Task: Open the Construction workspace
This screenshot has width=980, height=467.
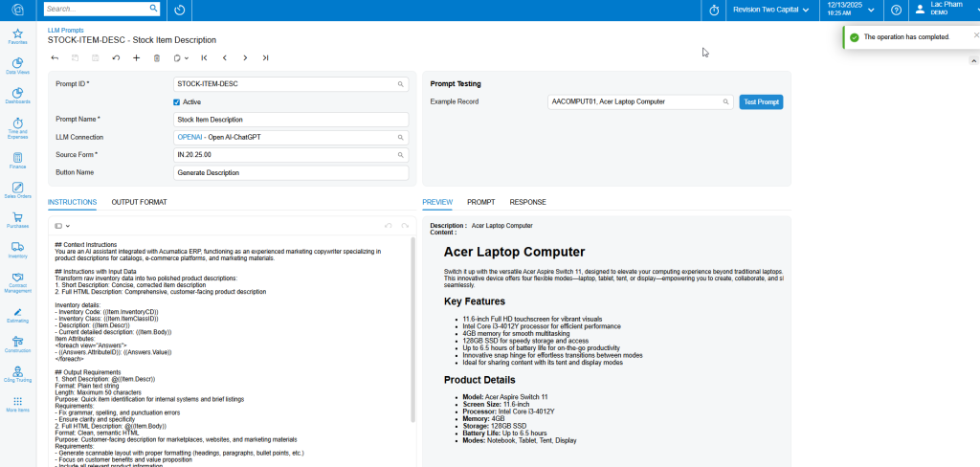Action: (x=17, y=345)
